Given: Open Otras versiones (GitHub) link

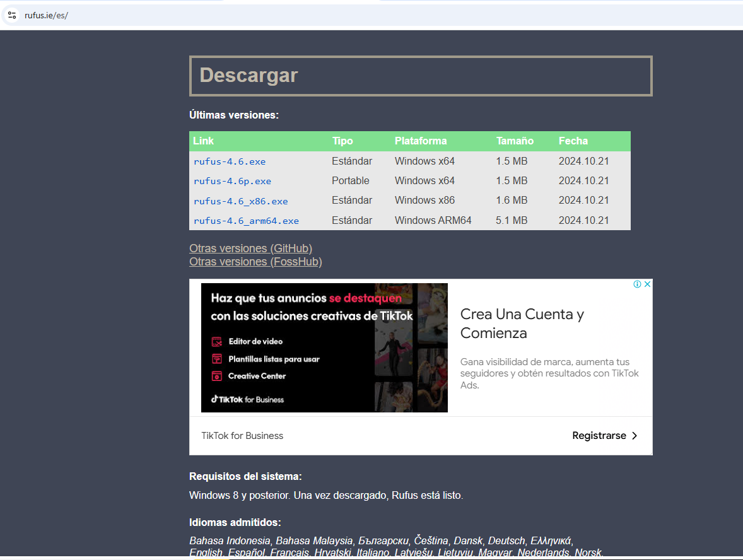Looking at the screenshot, I should [250, 248].
